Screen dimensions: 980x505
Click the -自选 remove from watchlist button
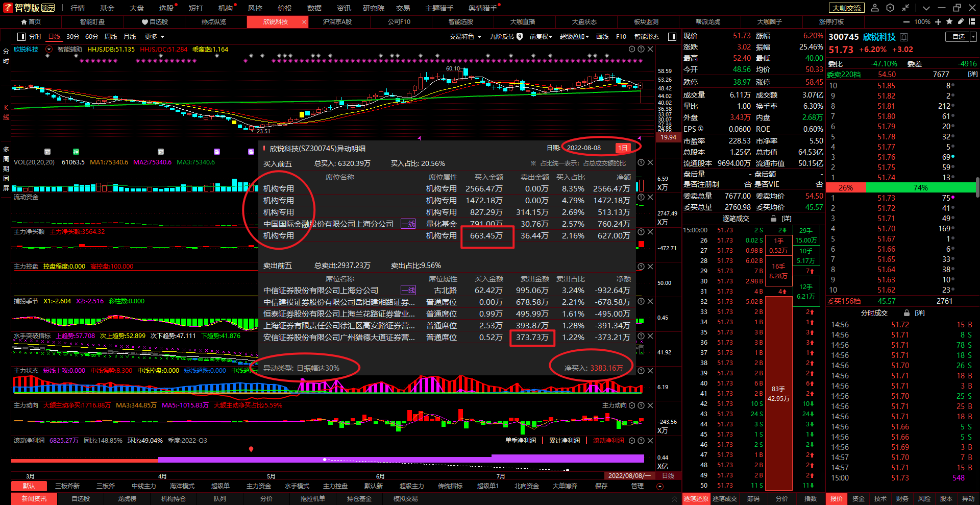pyautogui.click(x=958, y=37)
